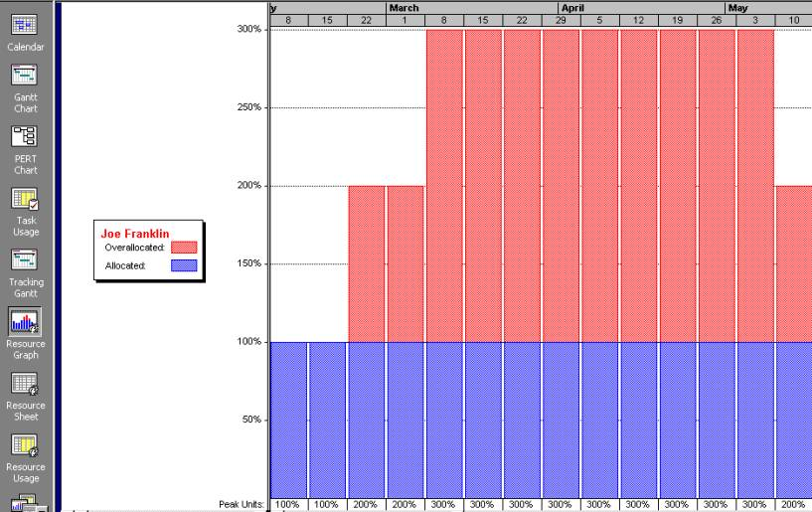The image size is (812, 512).
Task: Select the Joe Franklin legend name
Action: tap(135, 234)
